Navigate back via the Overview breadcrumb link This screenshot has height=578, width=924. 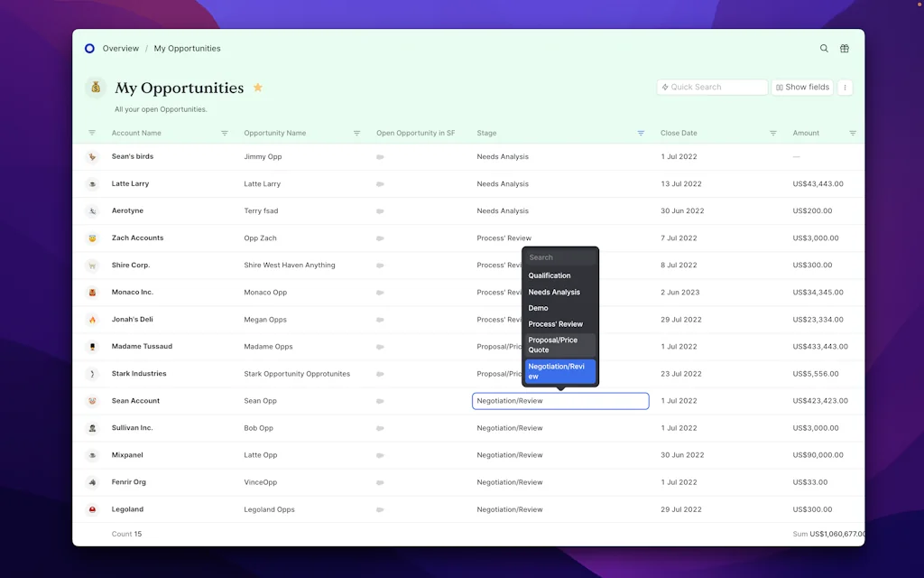point(121,48)
